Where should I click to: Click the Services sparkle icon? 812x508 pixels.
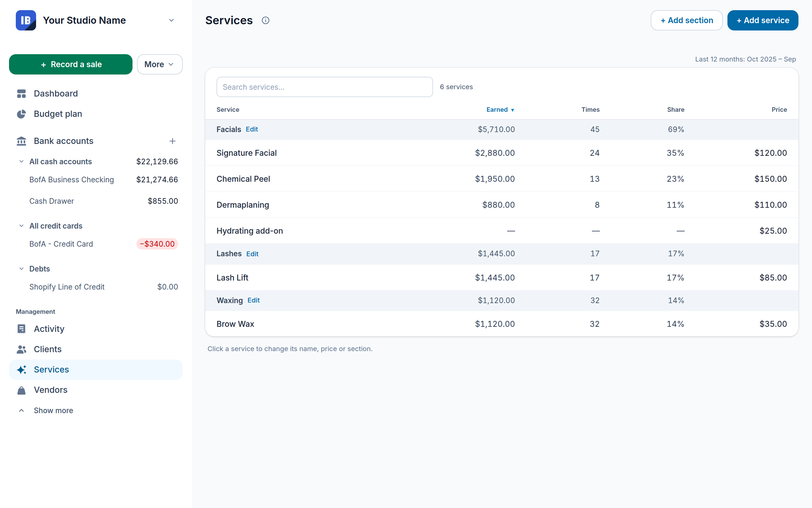[x=21, y=370]
